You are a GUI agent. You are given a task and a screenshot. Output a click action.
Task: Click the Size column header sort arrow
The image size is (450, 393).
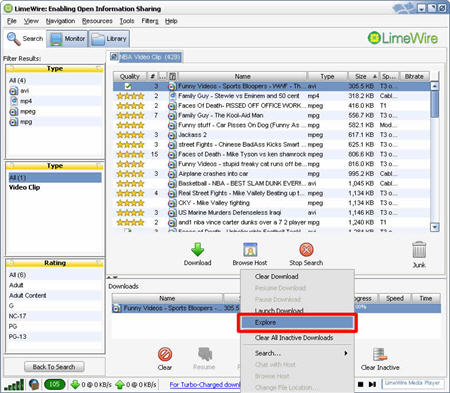click(375, 76)
